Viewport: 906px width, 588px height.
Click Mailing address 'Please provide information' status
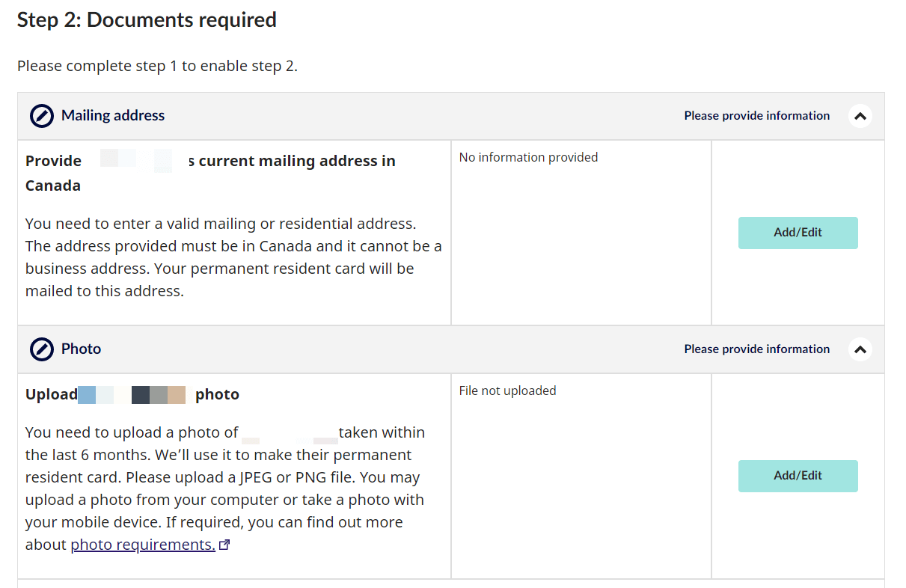[756, 116]
